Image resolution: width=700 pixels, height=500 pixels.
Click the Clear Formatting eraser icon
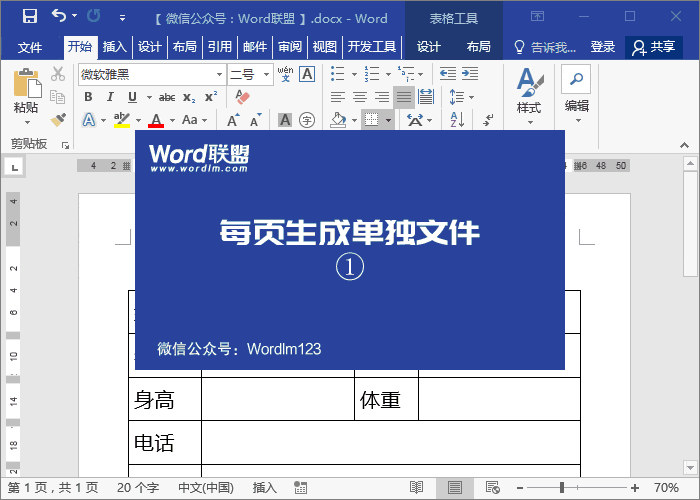(242, 97)
